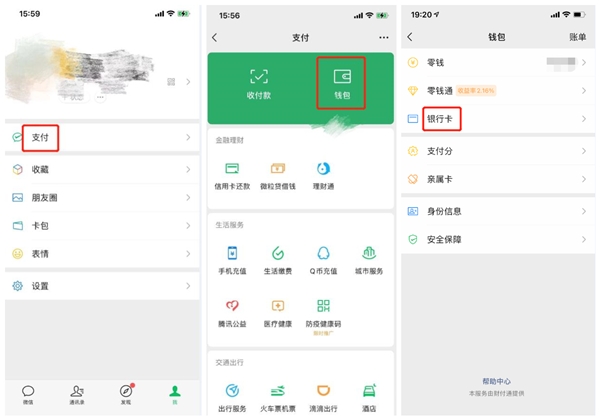Tap the 收藏 cube icon
Viewport: 600px width, 420px height.
tap(18, 169)
